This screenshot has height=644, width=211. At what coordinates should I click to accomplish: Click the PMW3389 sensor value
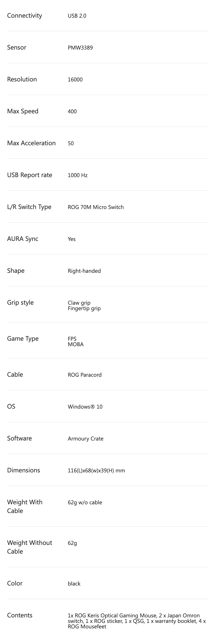[80, 47]
